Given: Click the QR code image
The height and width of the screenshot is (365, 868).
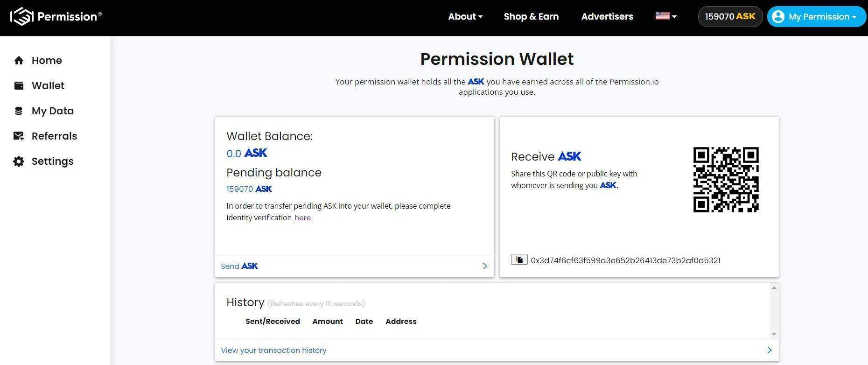Looking at the screenshot, I should [726, 180].
